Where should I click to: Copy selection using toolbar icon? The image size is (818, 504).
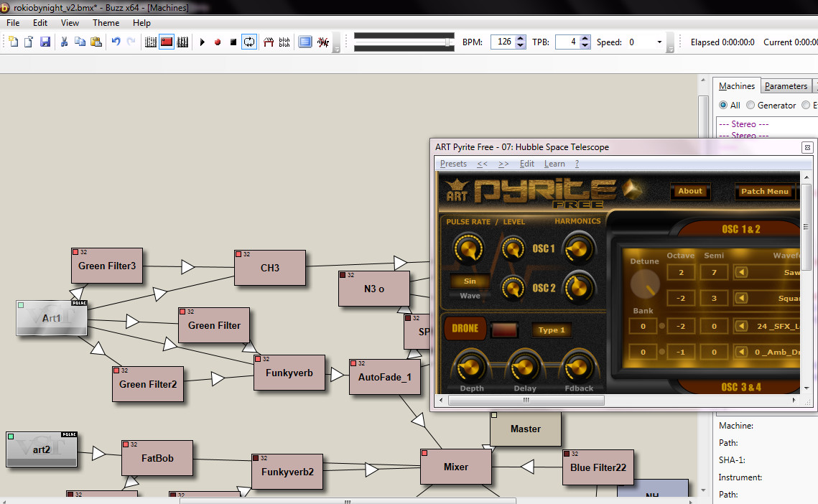click(80, 42)
